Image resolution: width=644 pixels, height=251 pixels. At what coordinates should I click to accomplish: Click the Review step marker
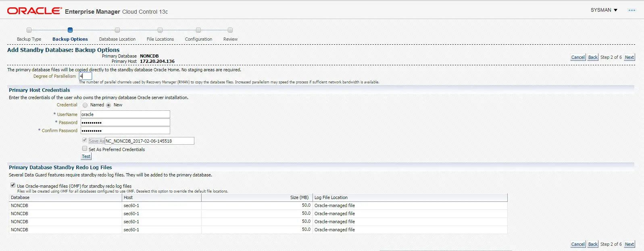[230, 30]
